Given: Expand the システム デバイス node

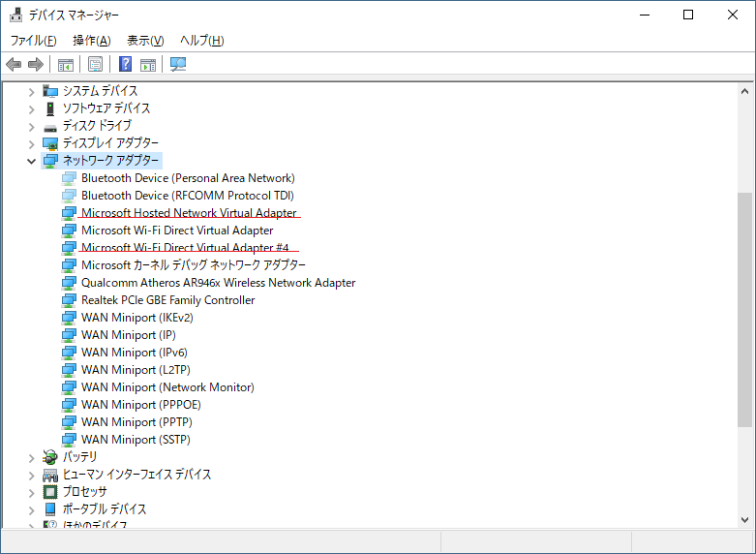Looking at the screenshot, I should (x=32, y=92).
